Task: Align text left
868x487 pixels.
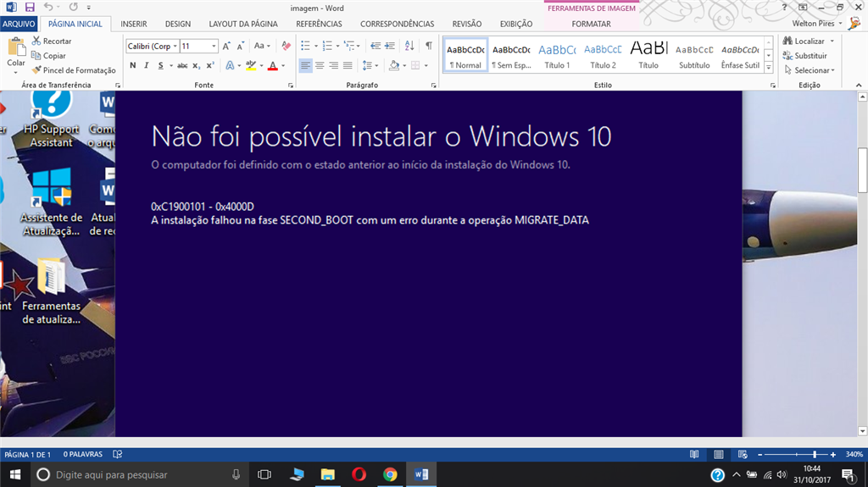Action: tap(305, 65)
